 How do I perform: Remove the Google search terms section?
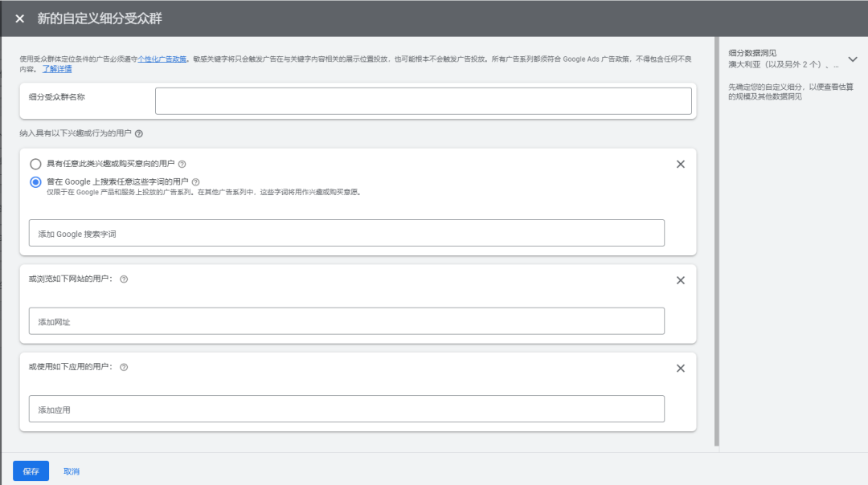(x=681, y=165)
